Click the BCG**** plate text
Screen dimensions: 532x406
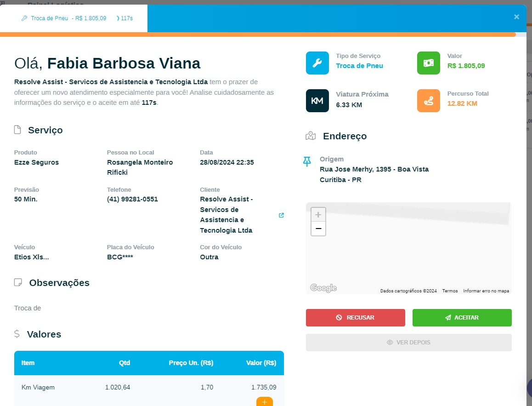coord(120,257)
